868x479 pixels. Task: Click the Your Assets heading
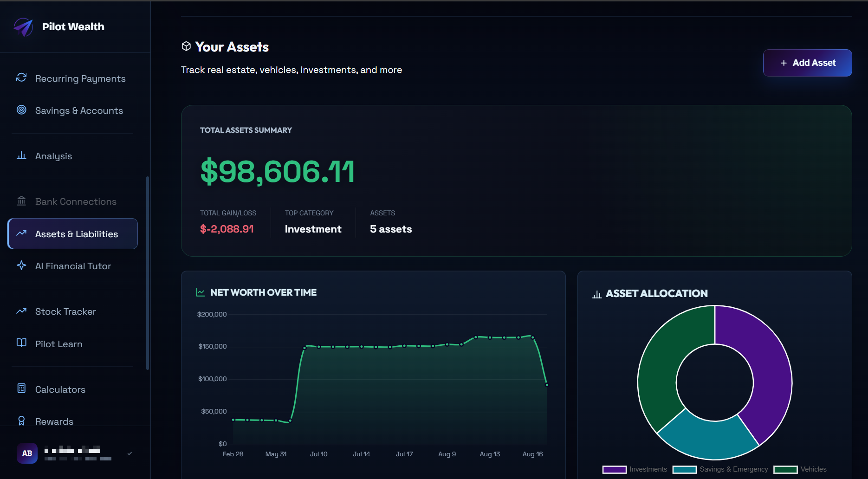[x=232, y=47]
